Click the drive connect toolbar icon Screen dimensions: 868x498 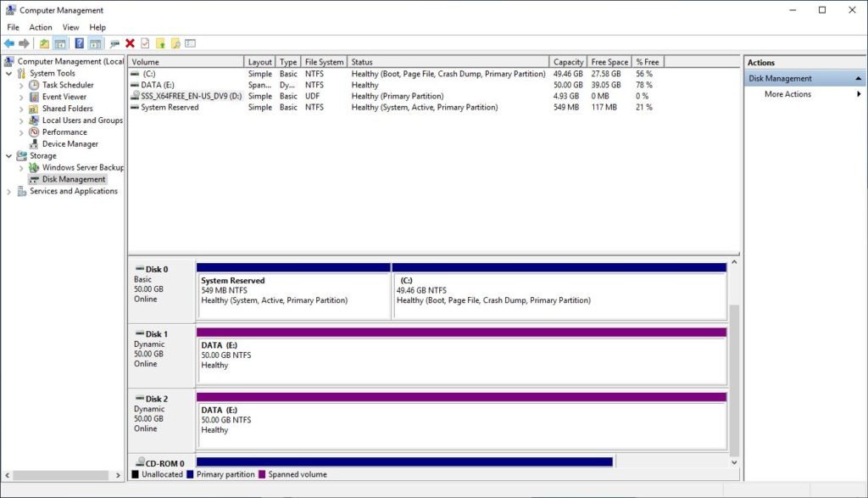point(114,43)
